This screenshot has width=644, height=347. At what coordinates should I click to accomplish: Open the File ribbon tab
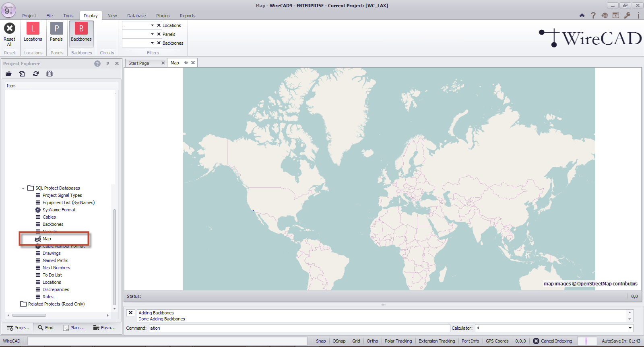click(50, 16)
